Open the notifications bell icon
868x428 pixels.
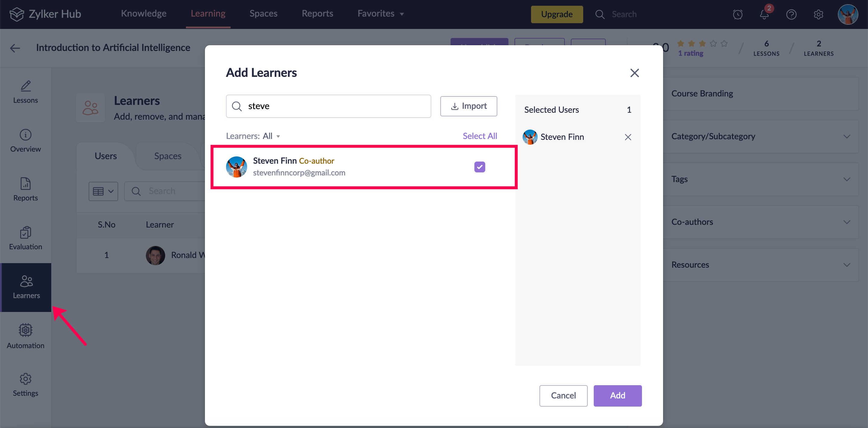(x=764, y=14)
